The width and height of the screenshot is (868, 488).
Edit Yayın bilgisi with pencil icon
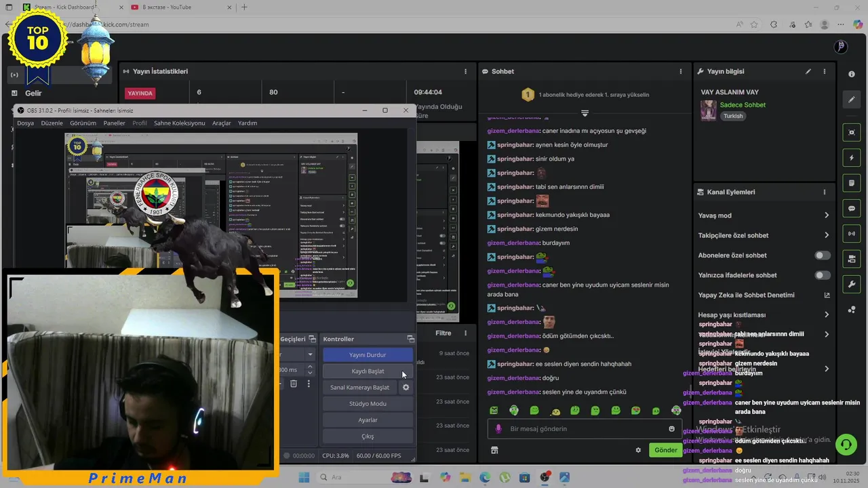[x=808, y=71]
